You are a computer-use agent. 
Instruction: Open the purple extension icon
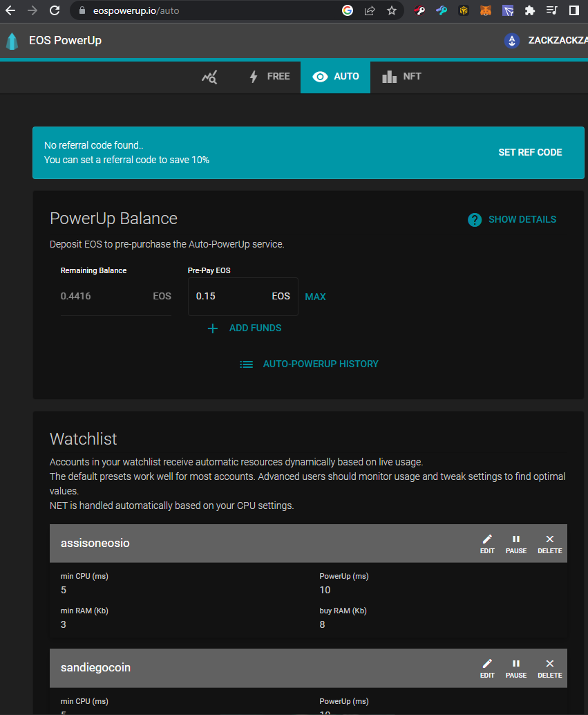[508, 10]
